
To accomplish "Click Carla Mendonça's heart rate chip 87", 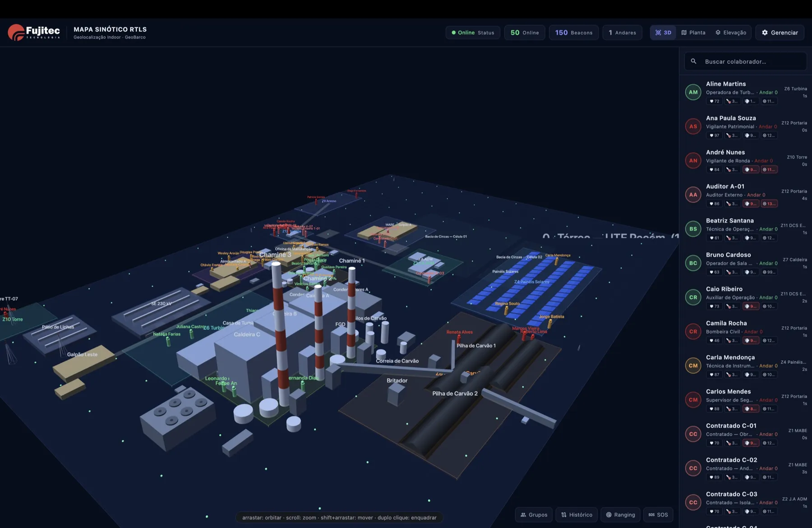I will (715, 375).
